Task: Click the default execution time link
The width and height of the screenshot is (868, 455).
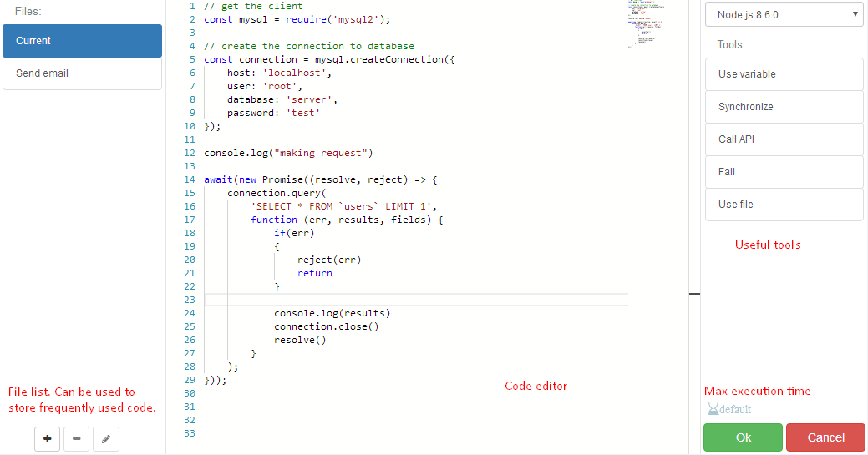Action: 735,409
